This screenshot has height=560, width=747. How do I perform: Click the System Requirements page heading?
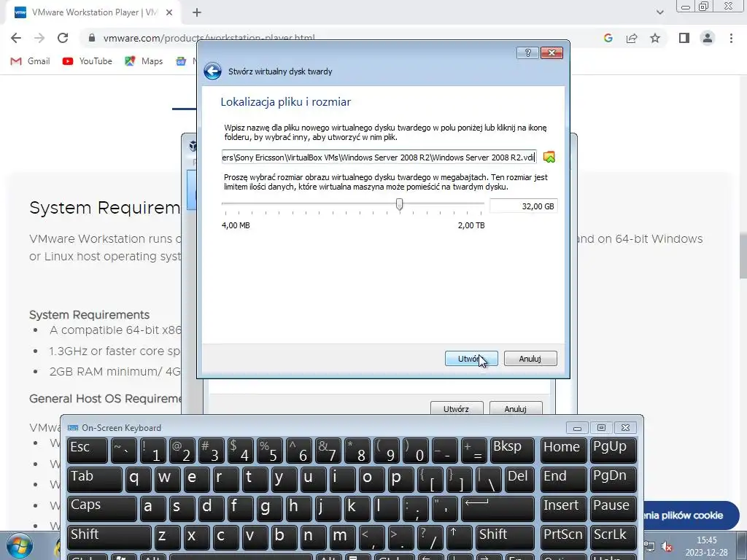tap(105, 208)
